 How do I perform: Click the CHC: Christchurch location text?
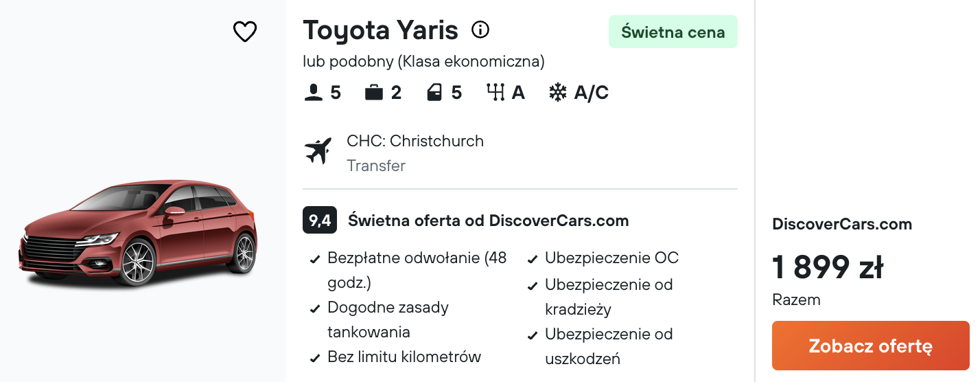415,141
